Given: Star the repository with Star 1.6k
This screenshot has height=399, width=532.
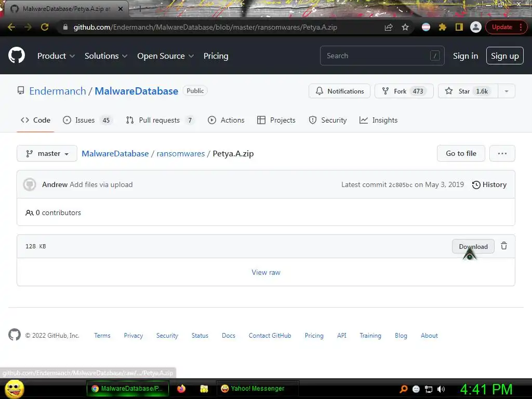Looking at the screenshot, I should pos(468,91).
